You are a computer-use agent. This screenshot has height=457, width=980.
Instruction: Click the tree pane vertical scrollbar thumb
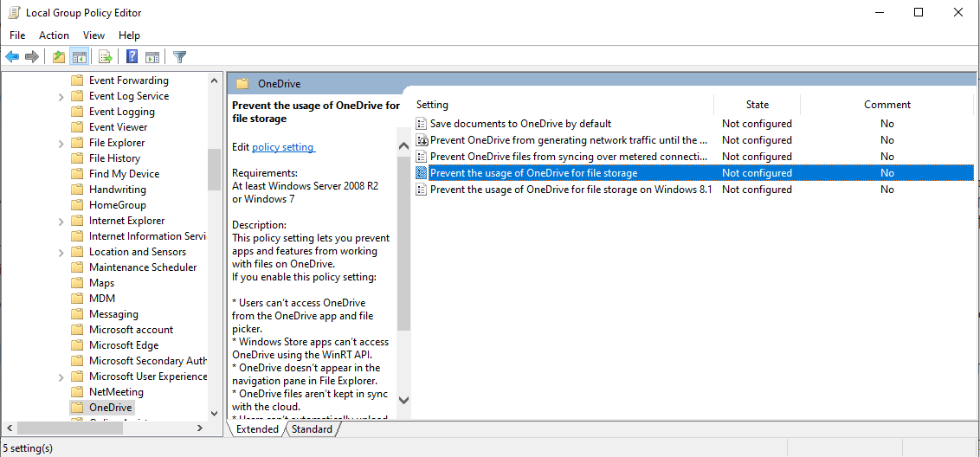(215, 169)
